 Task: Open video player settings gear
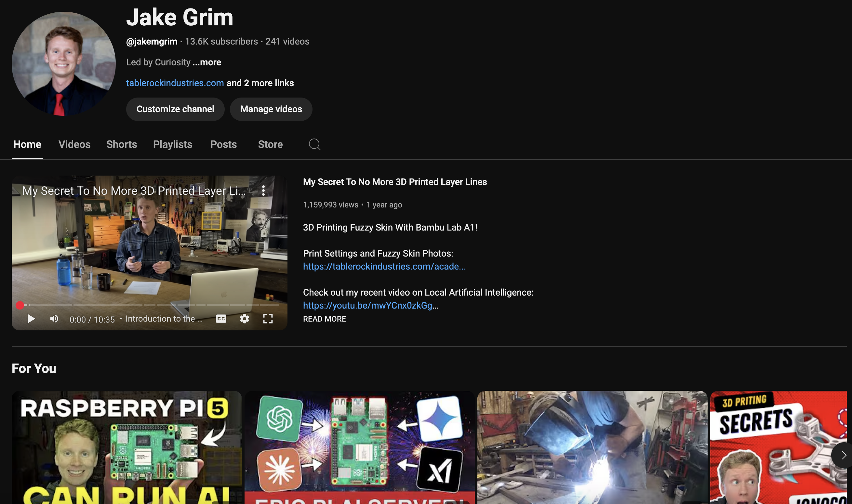tap(245, 319)
